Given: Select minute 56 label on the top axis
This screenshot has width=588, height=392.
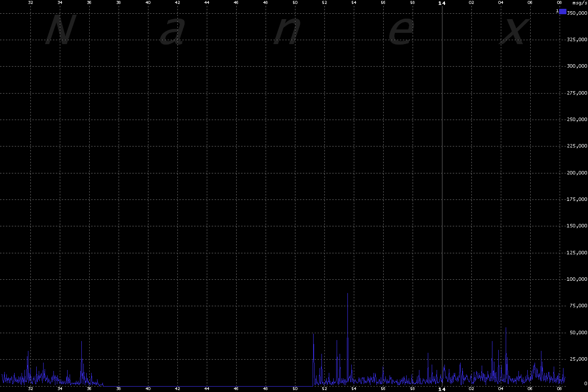Looking at the screenshot, I should click(383, 2).
